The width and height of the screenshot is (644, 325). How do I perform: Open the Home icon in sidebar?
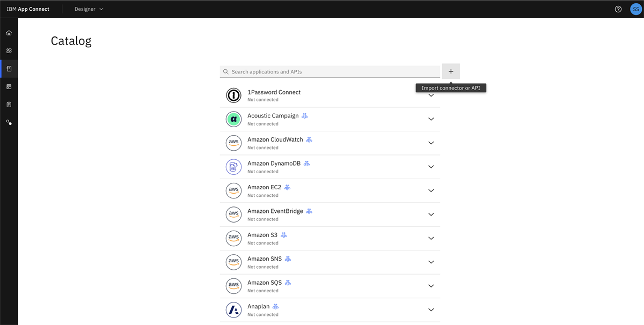9,33
